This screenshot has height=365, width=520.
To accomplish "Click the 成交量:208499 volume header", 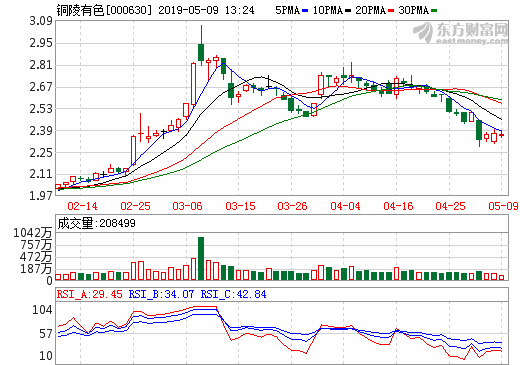I will tap(96, 223).
